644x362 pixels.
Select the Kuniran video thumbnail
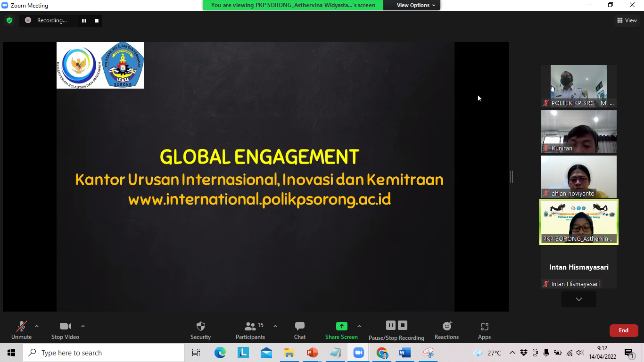click(x=578, y=131)
